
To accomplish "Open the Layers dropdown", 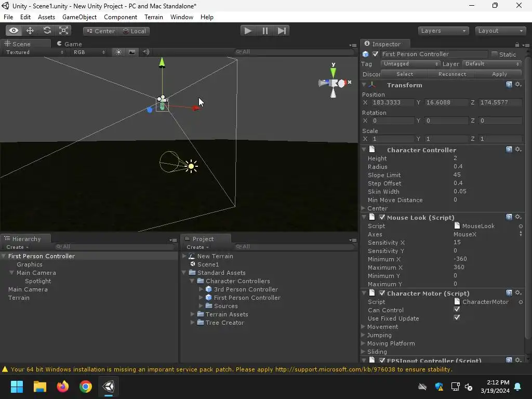I will (443, 31).
